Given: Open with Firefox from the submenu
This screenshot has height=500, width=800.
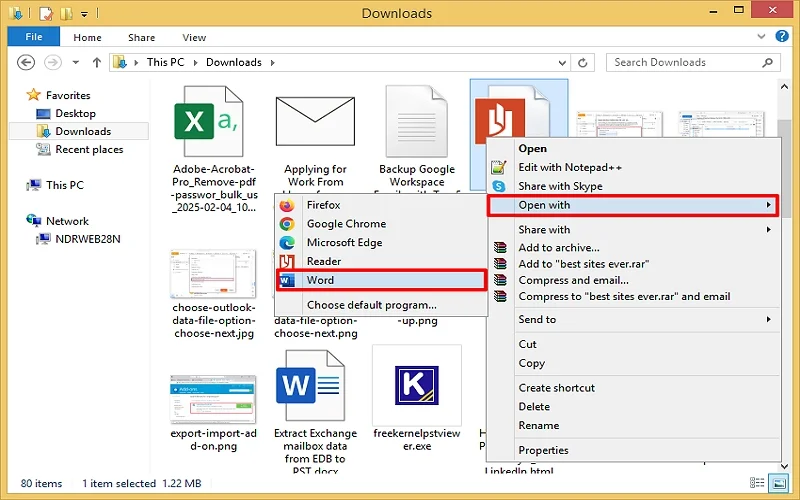Looking at the screenshot, I should tap(381, 205).
